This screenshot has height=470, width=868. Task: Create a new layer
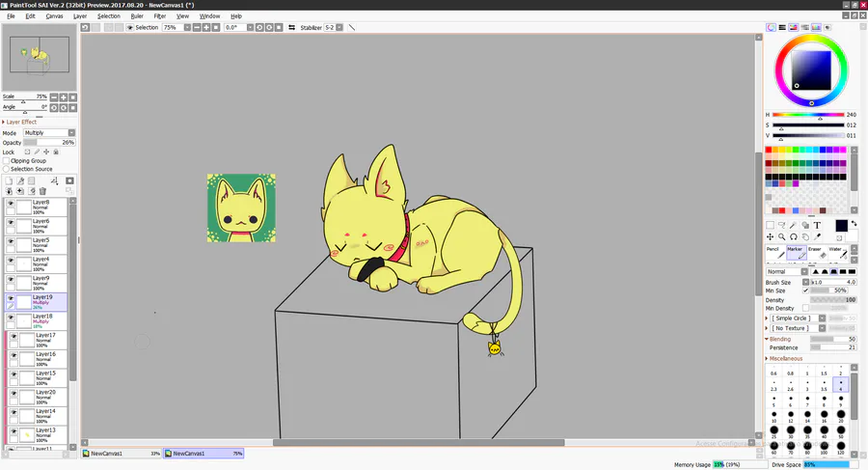[x=9, y=180]
